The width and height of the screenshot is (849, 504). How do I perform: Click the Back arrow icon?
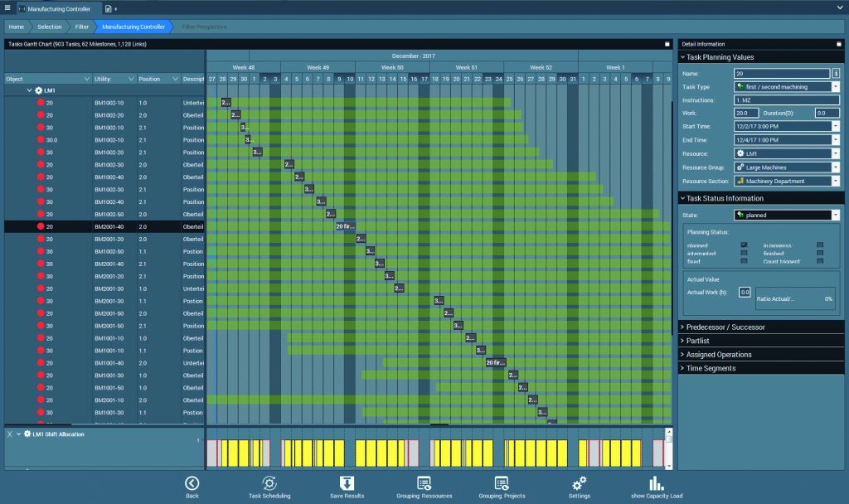coord(192,483)
